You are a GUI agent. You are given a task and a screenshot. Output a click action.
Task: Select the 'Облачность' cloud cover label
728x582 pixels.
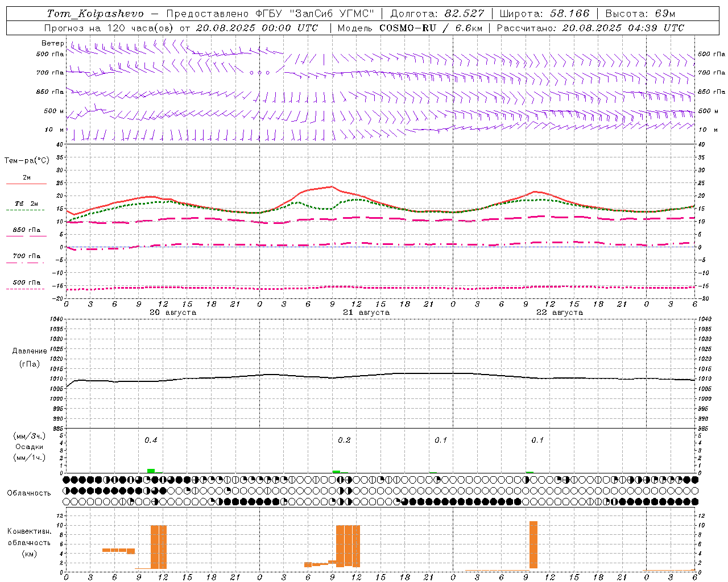pyautogui.click(x=29, y=493)
